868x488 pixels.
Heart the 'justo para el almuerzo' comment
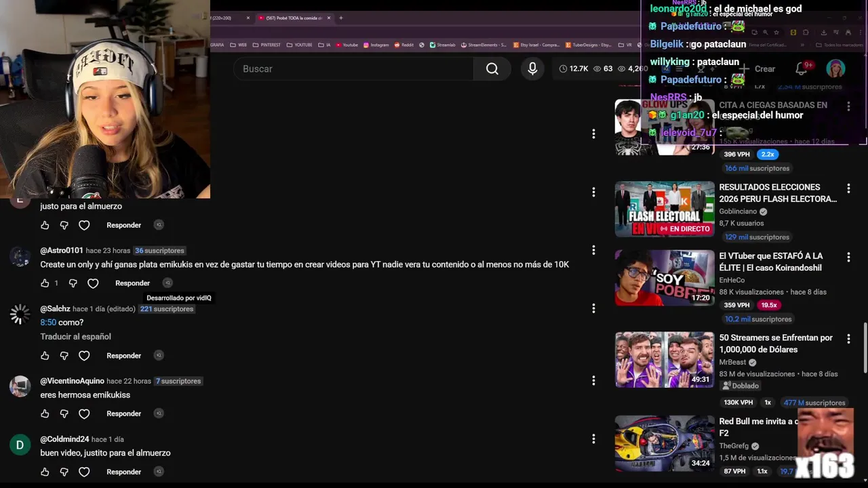pyautogui.click(x=84, y=225)
